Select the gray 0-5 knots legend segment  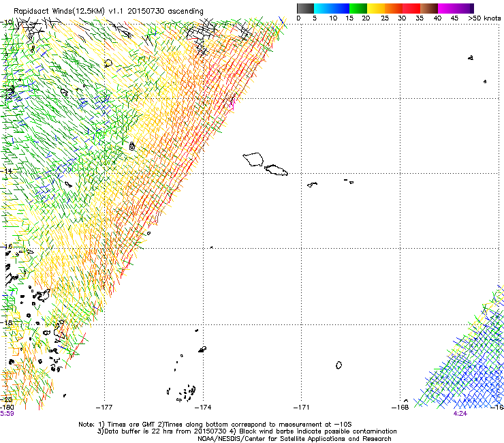[305, 8]
